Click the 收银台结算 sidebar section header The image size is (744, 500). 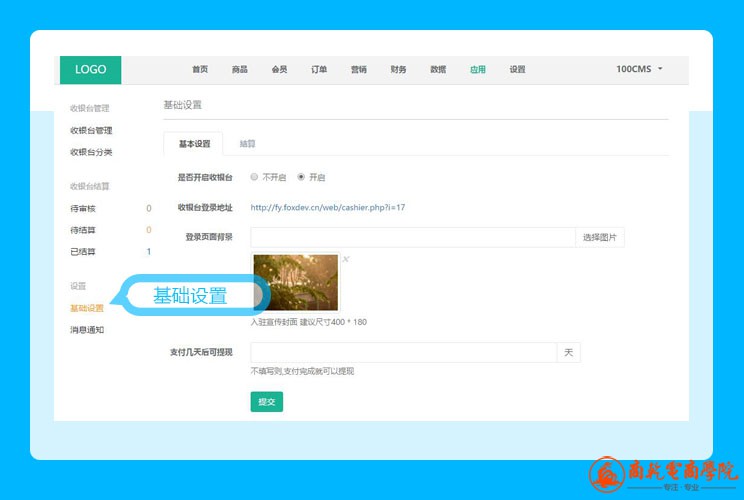coord(90,186)
